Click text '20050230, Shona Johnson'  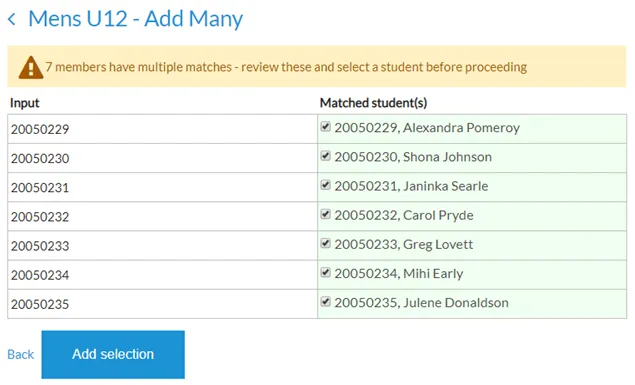[413, 157]
